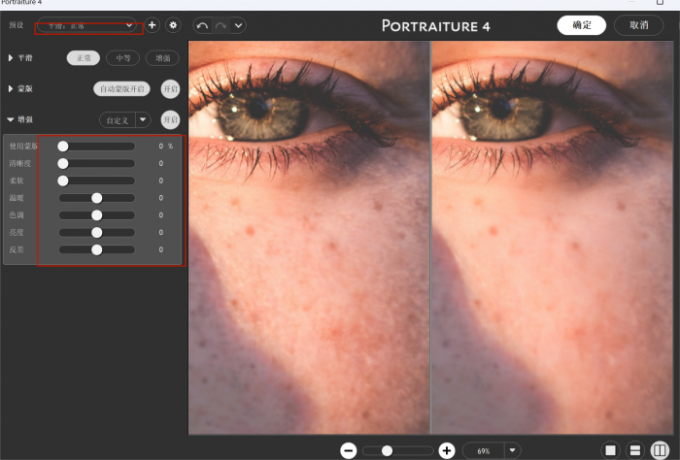Image resolution: width=680 pixels, height=460 pixels.
Task: Select 中等 smoothing level
Action: point(123,58)
